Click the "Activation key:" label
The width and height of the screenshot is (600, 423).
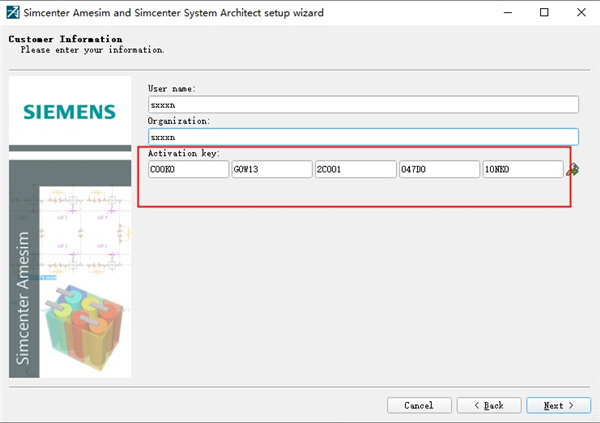[184, 153]
